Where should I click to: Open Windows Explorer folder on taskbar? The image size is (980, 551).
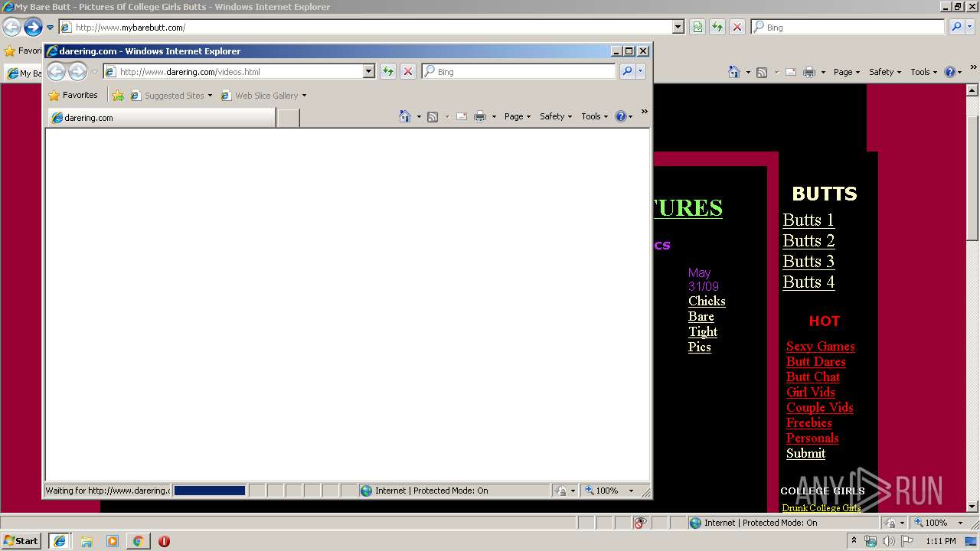(x=87, y=541)
